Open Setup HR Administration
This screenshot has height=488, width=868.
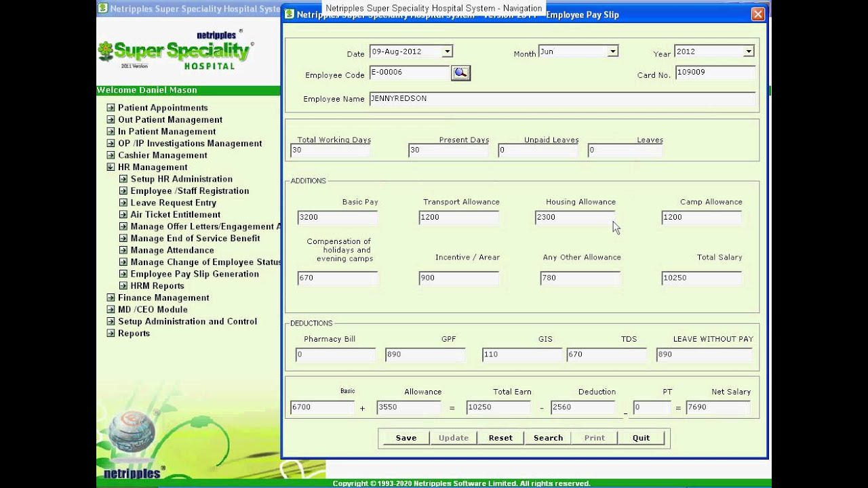(x=181, y=179)
